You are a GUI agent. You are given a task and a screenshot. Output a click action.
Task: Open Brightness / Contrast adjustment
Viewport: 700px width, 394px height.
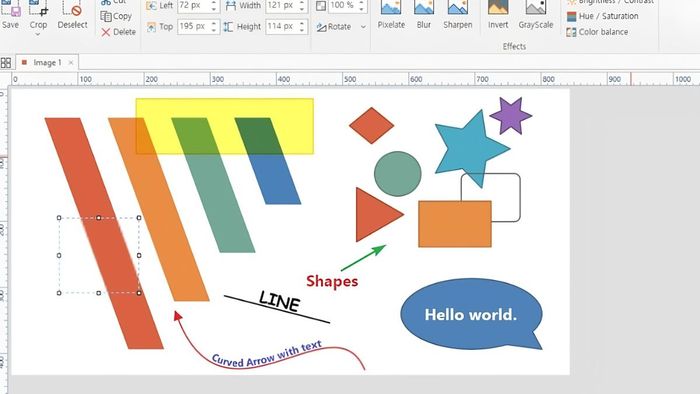pyautogui.click(x=610, y=2)
